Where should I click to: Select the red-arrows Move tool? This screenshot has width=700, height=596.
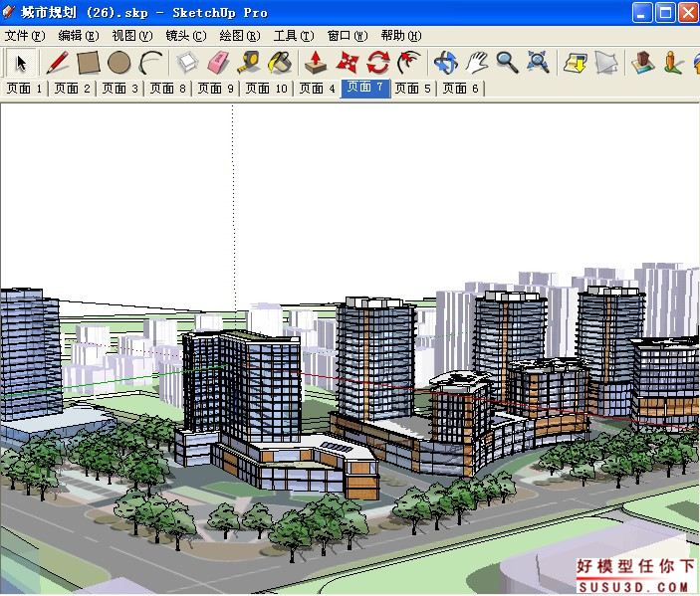tap(347, 63)
